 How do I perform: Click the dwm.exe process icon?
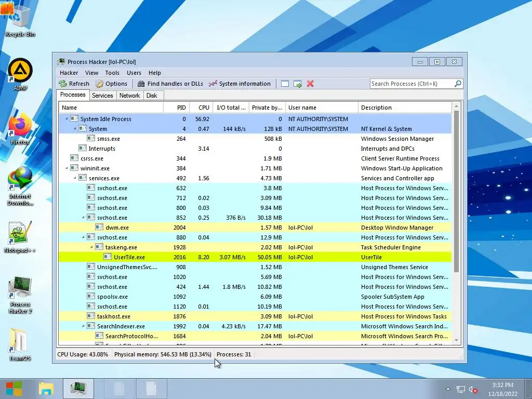(99, 228)
